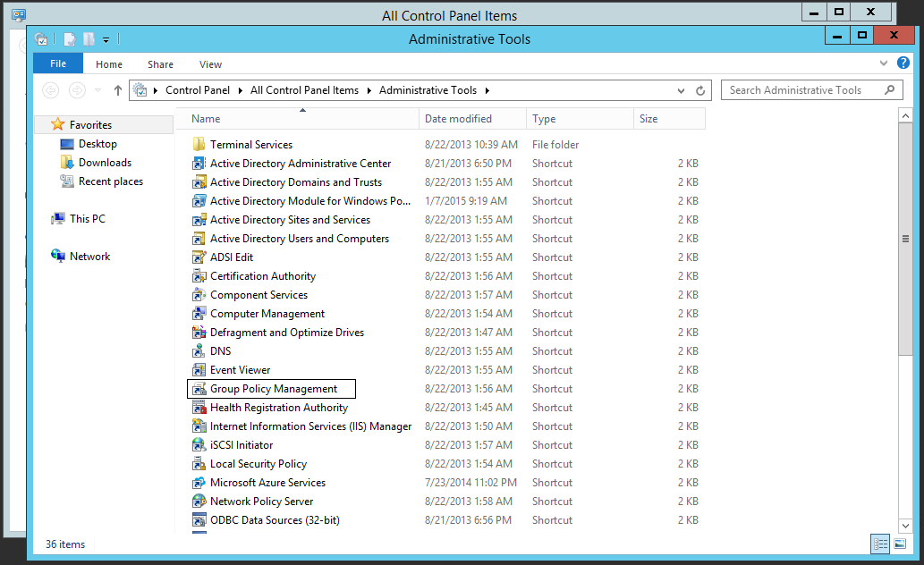Expand the Administrative Tools breadcrumb arrow
This screenshot has height=565, width=924.
click(487, 90)
